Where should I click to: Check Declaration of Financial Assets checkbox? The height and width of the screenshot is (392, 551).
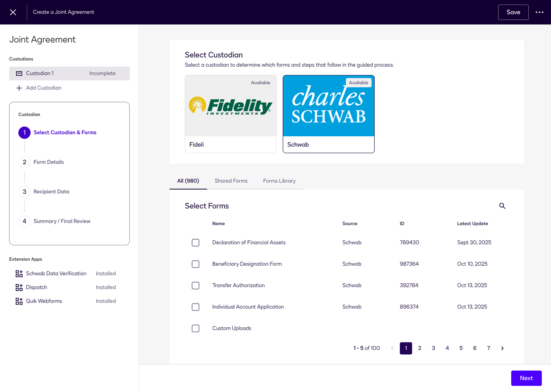[x=196, y=243]
